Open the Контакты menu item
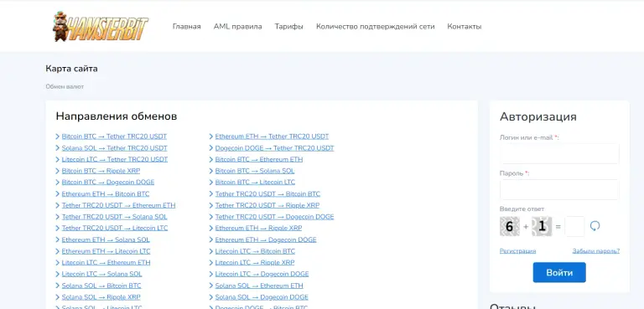 tap(464, 27)
